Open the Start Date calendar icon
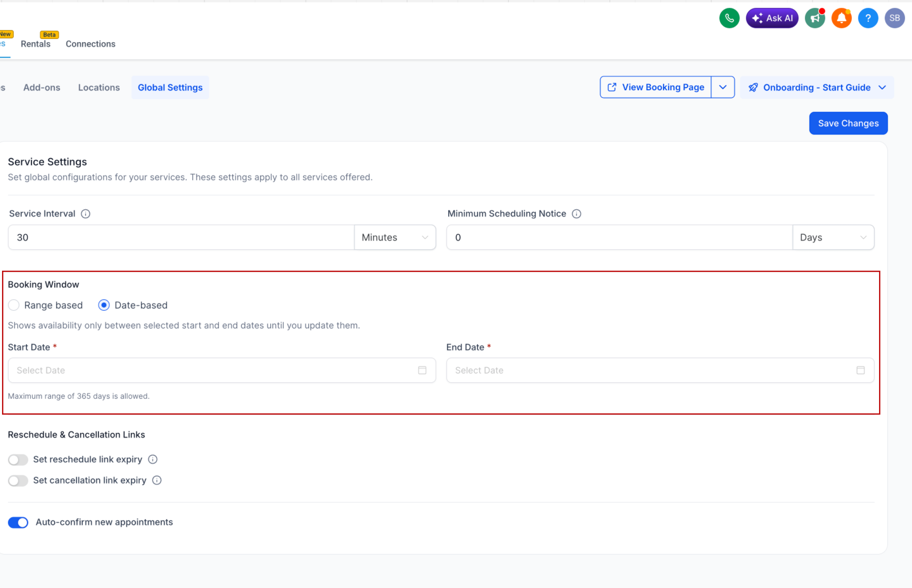Image resolution: width=912 pixels, height=588 pixels. [x=422, y=370]
